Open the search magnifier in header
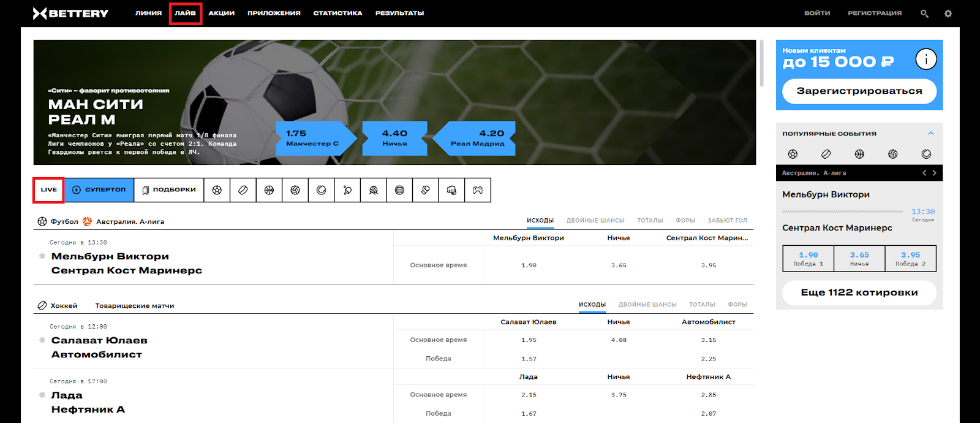 [924, 13]
